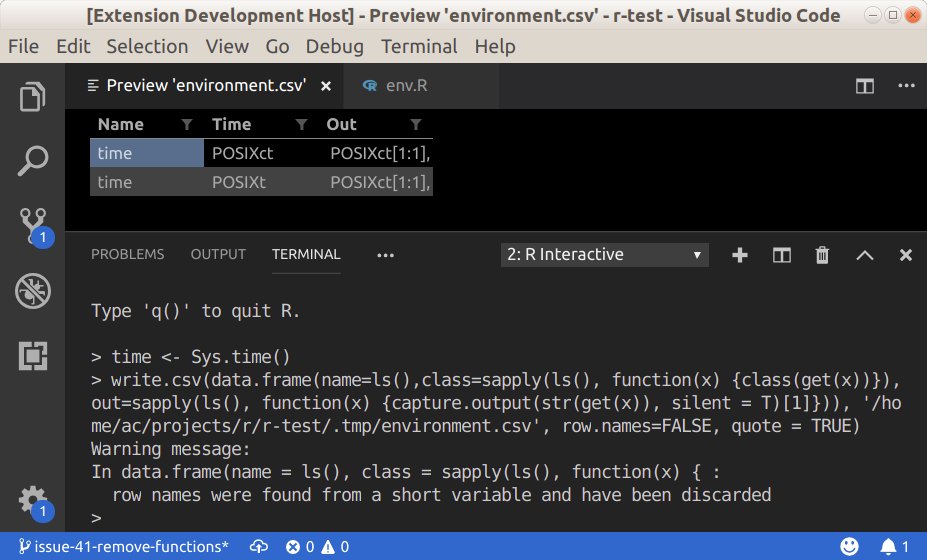Screen dimensions: 927x560
Task: Open the Extensions view in activity bar
Action: click(x=33, y=355)
